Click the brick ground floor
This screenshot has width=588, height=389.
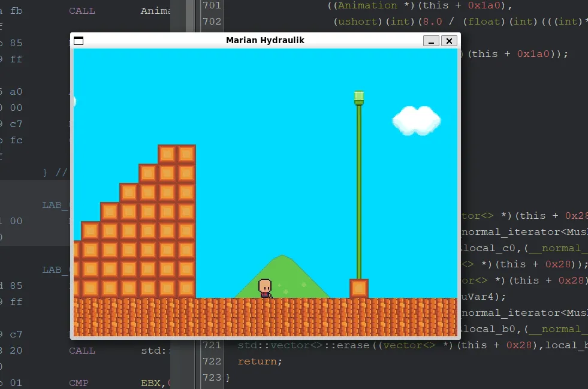tap(264, 316)
